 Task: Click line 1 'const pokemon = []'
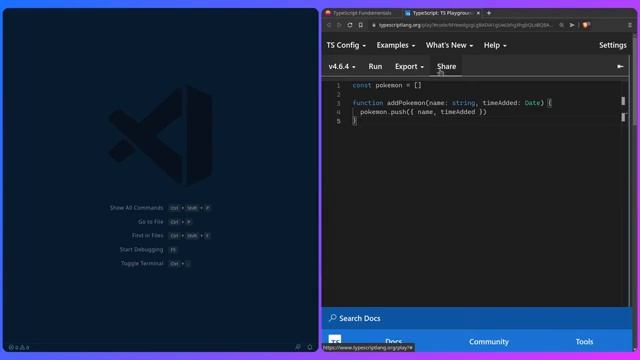pos(387,85)
